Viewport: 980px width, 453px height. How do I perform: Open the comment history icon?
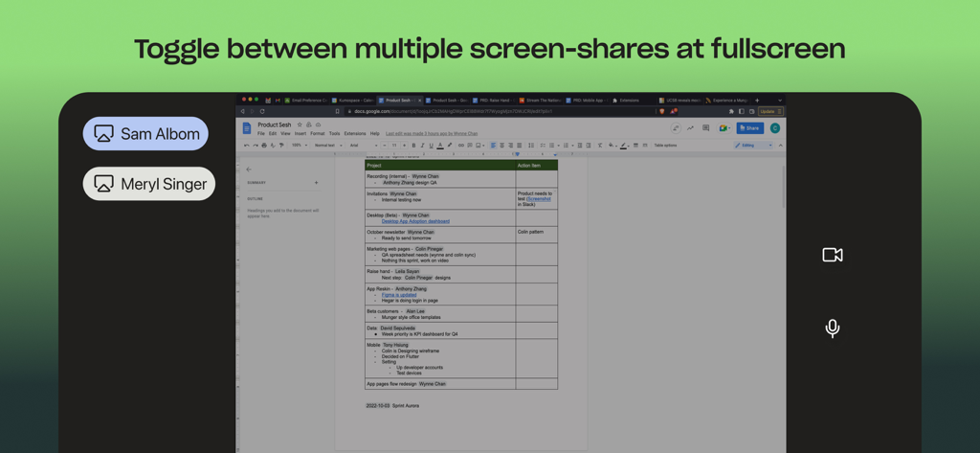705,127
